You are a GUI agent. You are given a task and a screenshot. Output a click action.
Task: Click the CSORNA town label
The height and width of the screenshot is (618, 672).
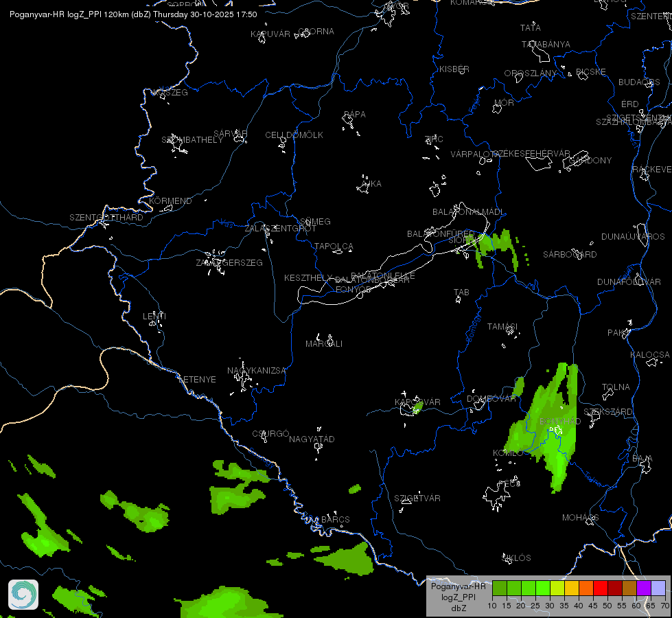coord(316,32)
